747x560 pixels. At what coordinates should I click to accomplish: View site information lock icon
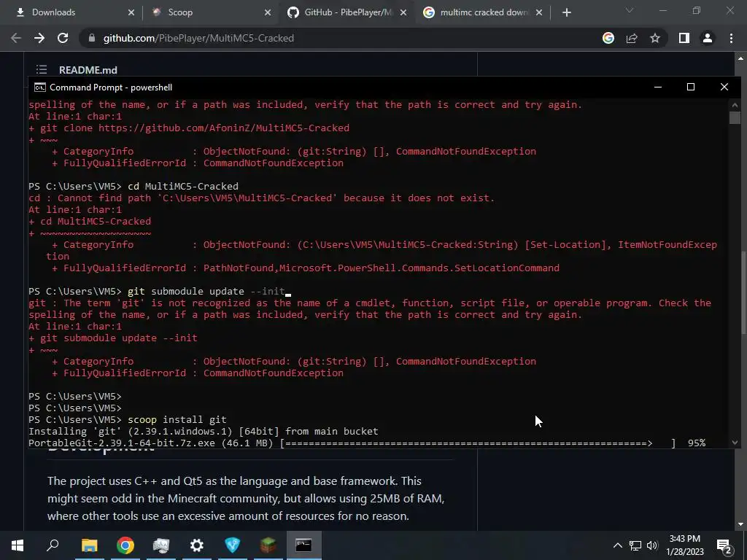click(92, 38)
